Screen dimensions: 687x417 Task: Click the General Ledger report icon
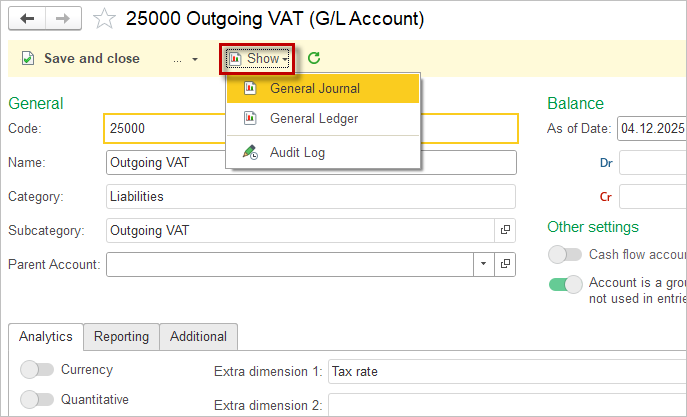click(250, 119)
